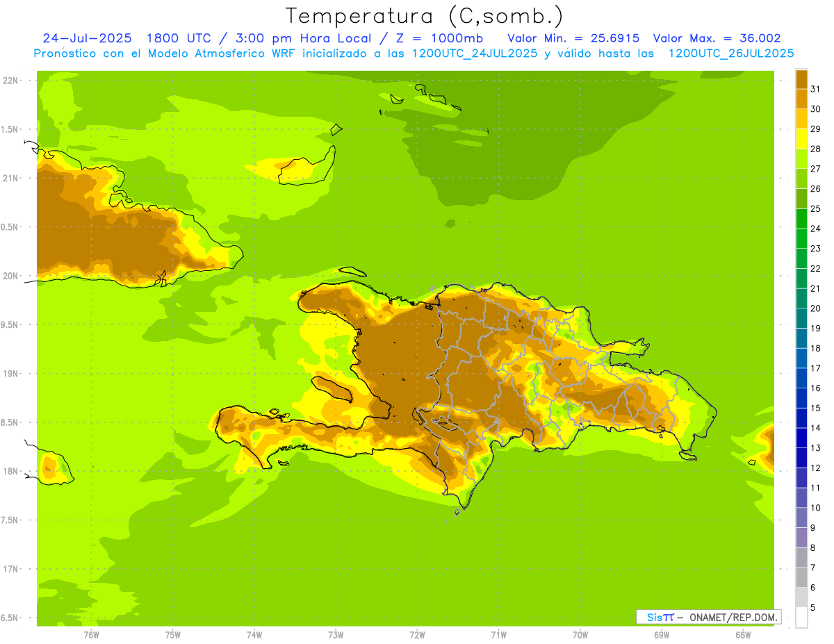Select the "Z = 1000mb" level text

pos(443,38)
